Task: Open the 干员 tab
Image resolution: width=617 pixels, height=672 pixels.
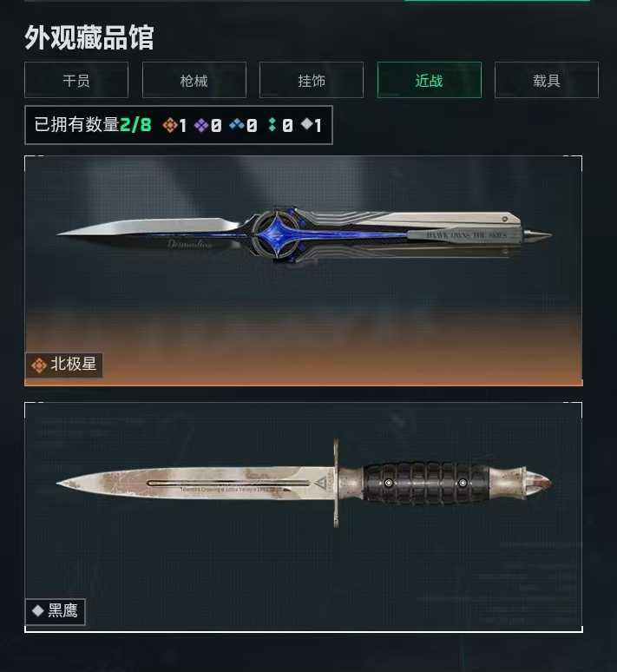Action: pos(76,80)
